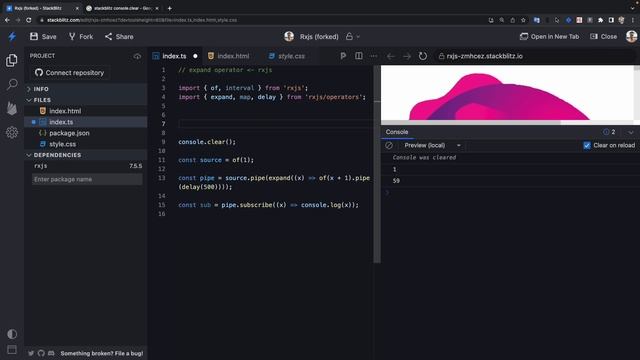Click the browser reload button
This screenshot has width=640, height=360.
click(29, 20)
